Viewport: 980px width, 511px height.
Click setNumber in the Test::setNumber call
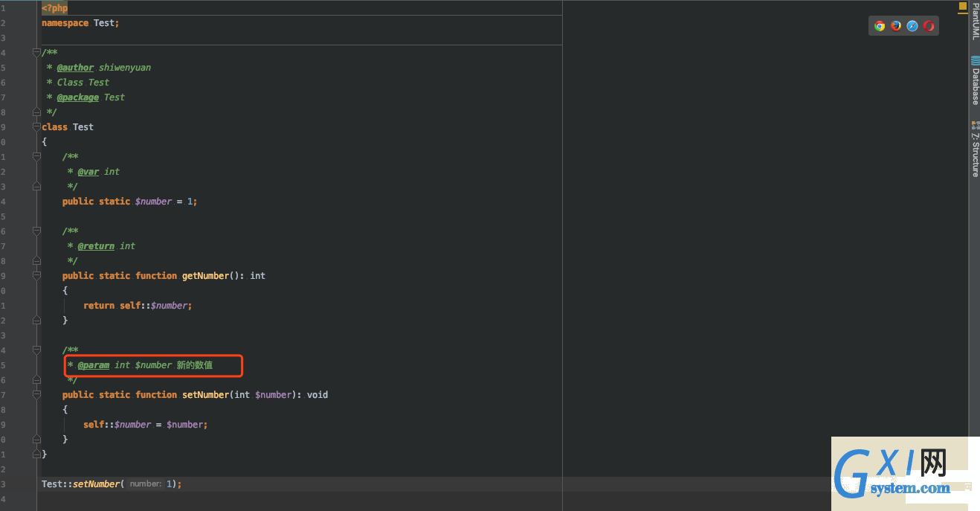[96, 484]
